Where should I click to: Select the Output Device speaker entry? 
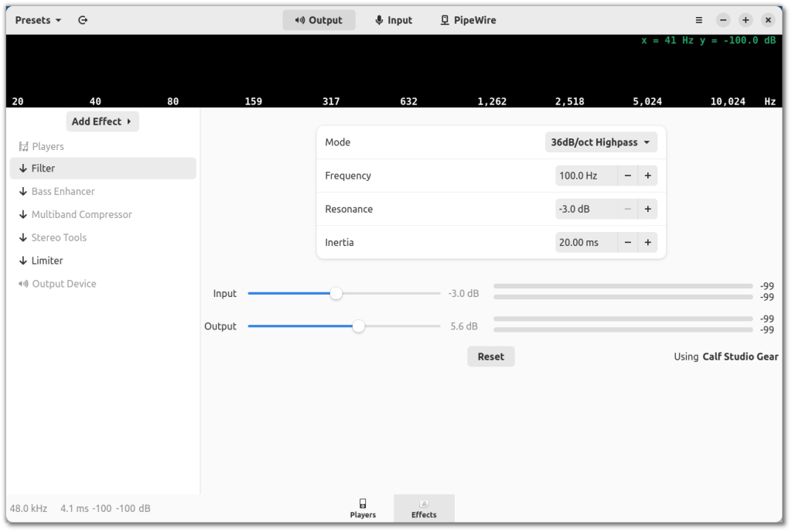click(63, 284)
